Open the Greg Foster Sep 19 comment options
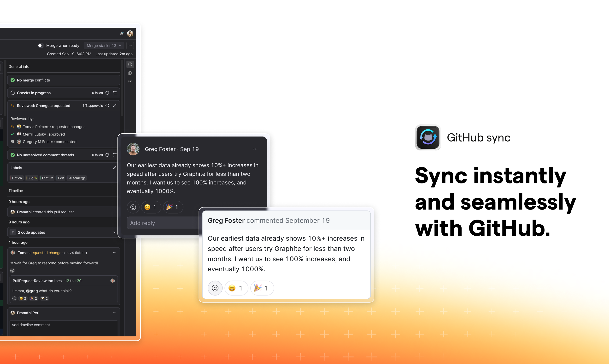Screen dimensions: 609x364 255,149
